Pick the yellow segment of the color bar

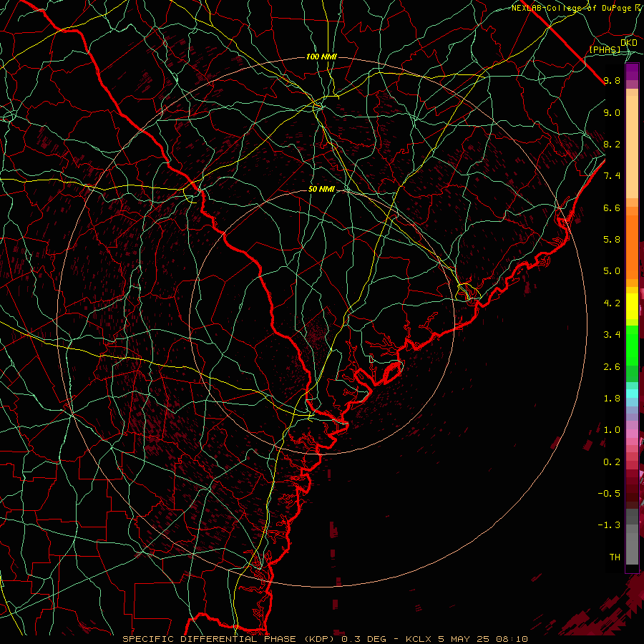(x=632, y=306)
